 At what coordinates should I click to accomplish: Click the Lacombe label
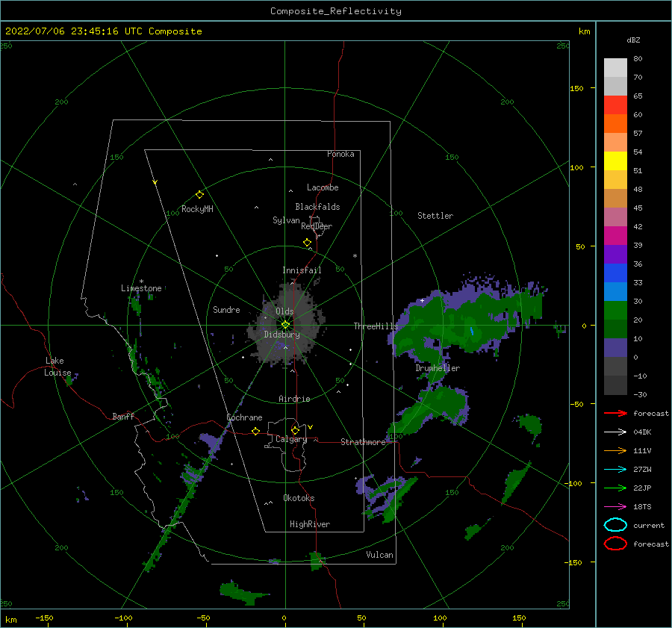coord(323,187)
